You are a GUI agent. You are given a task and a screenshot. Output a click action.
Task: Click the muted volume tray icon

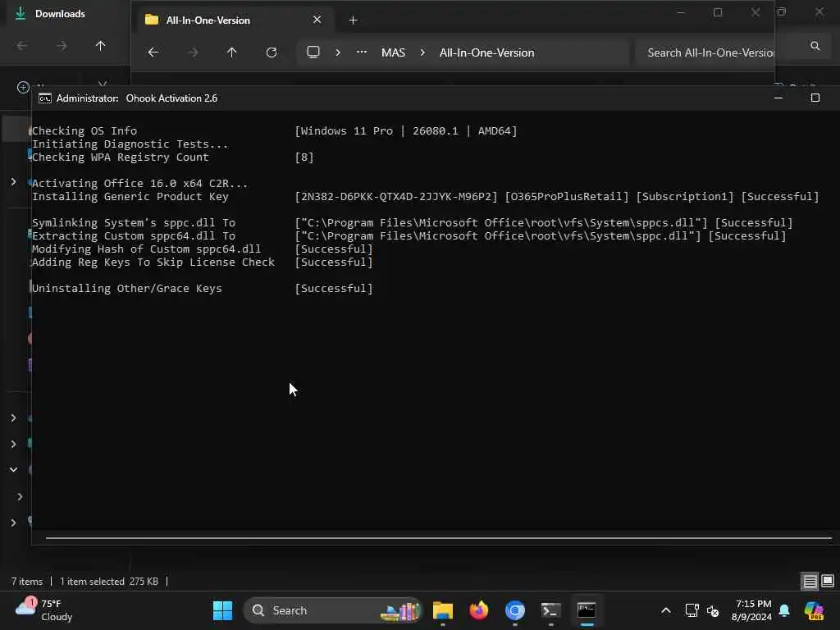click(713, 610)
